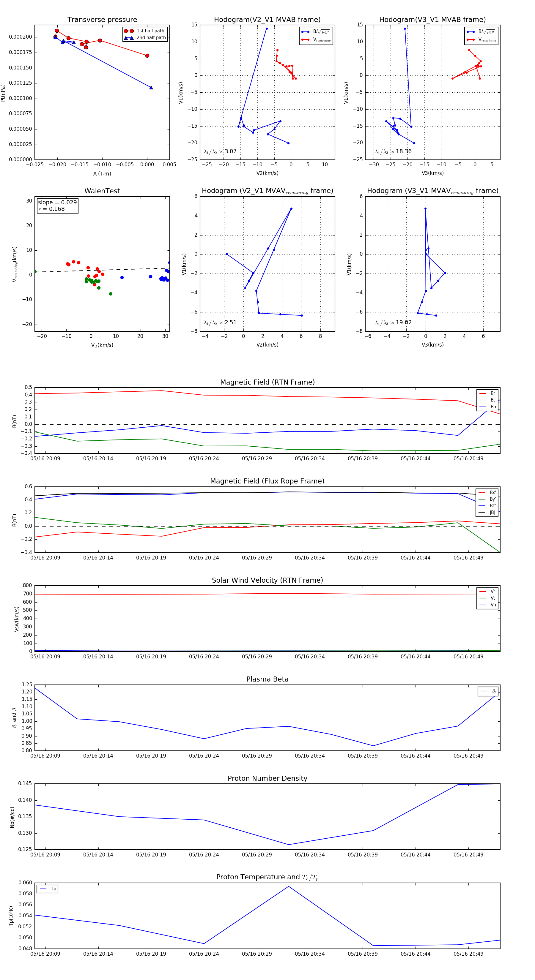The width and height of the screenshot is (535, 980).
Task: Click the blue triangle near Pt 0.000118
Action: [151, 88]
